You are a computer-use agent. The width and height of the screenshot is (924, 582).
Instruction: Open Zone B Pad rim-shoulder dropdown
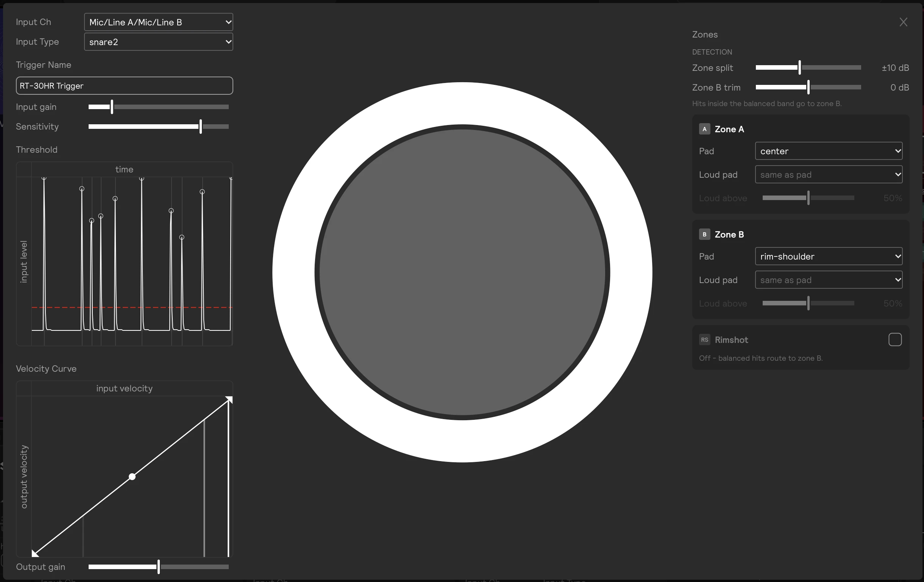pos(829,257)
